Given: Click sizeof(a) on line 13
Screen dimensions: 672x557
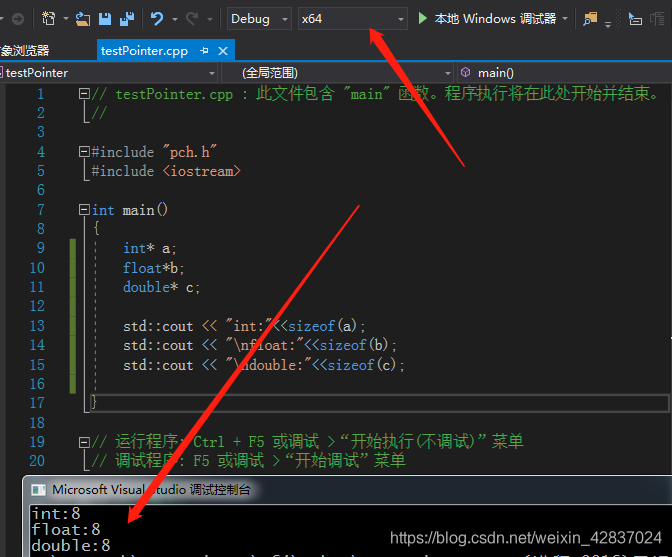Looking at the screenshot, I should tap(322, 326).
